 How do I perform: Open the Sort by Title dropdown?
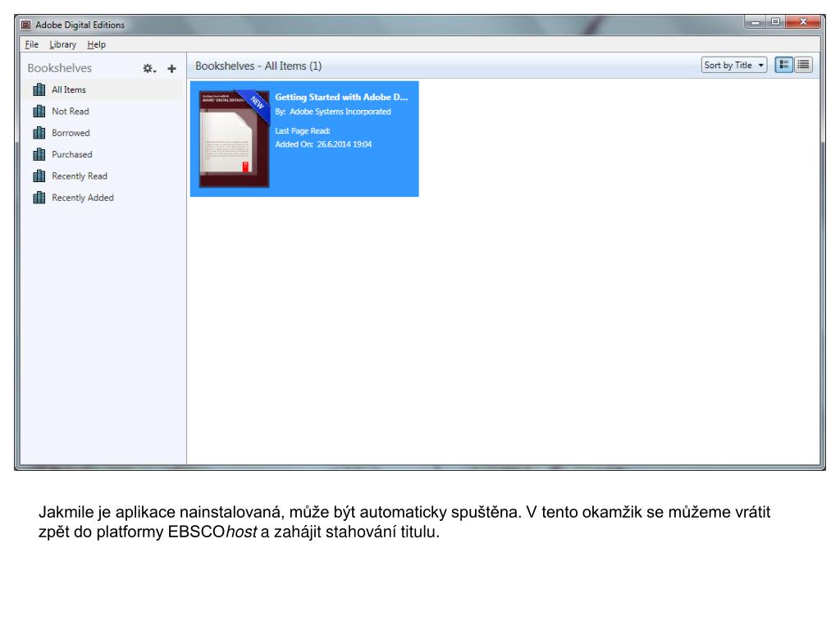[x=734, y=65]
